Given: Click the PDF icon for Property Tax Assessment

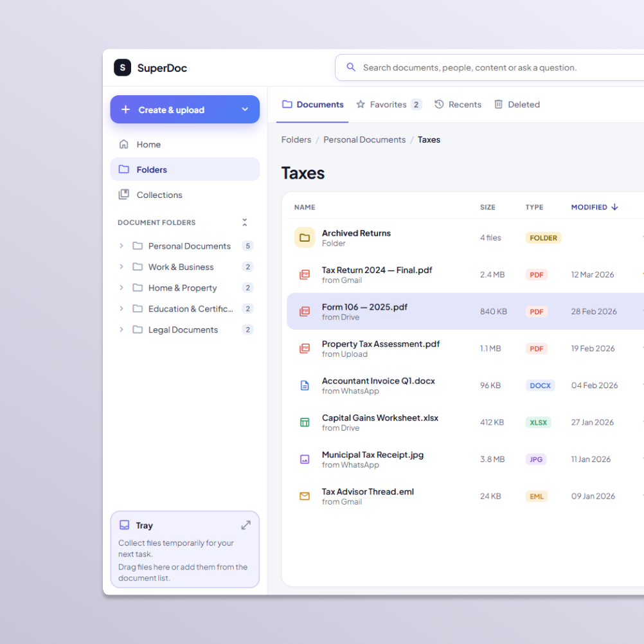Looking at the screenshot, I should click(305, 348).
